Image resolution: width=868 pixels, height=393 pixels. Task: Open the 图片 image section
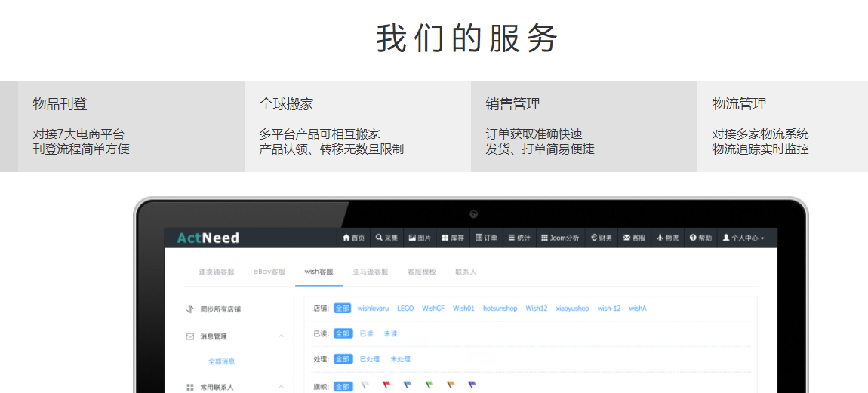pyautogui.click(x=420, y=238)
